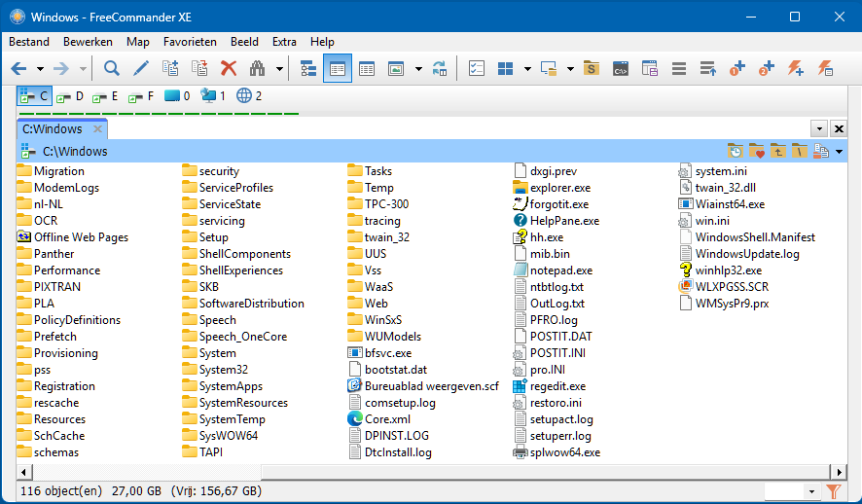Open the tab list dropdown arrow

pyautogui.click(x=819, y=129)
